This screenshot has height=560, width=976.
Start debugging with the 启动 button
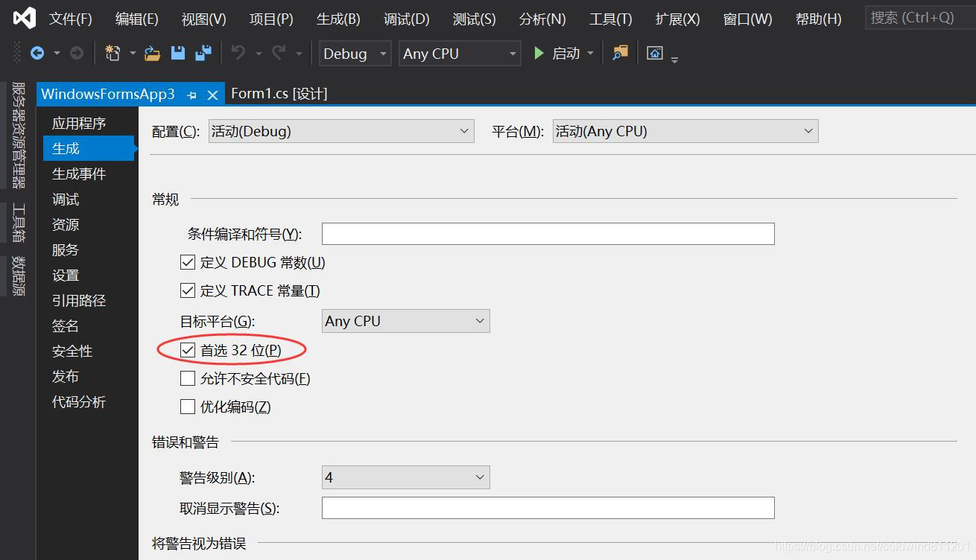coord(557,54)
